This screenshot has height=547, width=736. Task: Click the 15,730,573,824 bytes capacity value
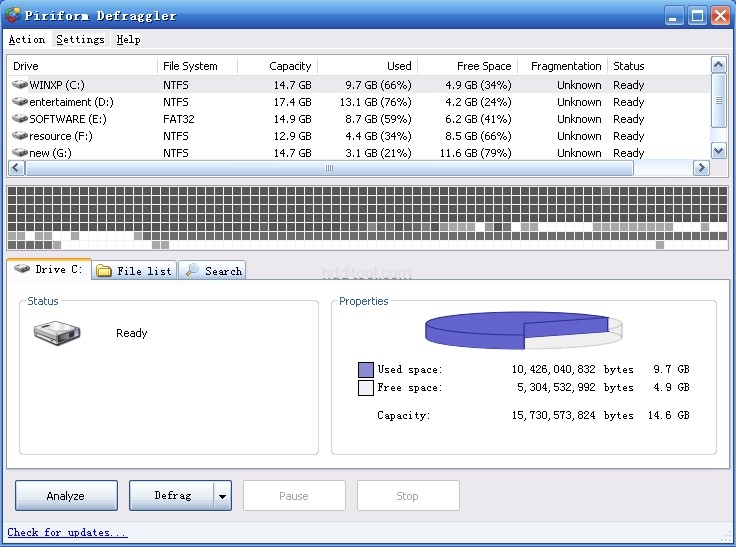[572, 415]
